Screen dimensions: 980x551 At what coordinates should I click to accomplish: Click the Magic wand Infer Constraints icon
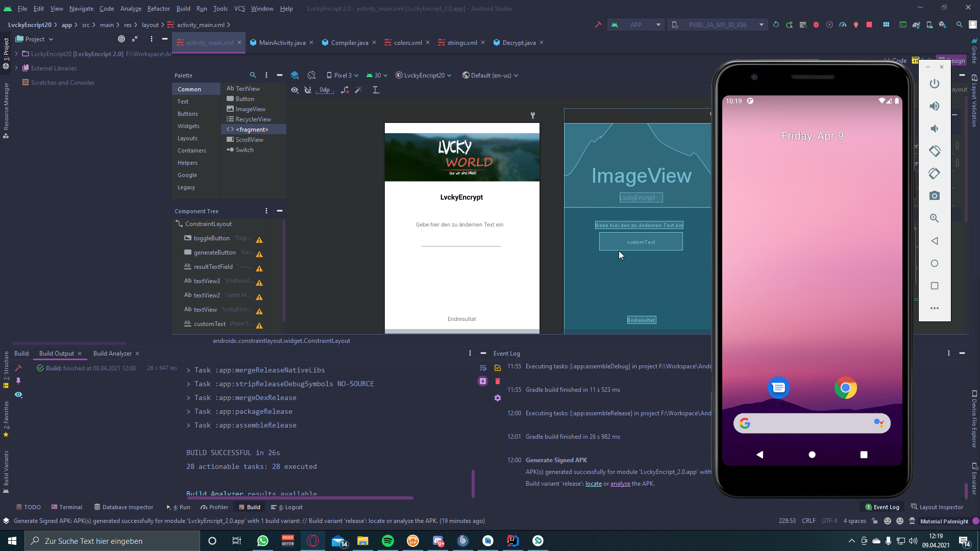click(x=358, y=90)
